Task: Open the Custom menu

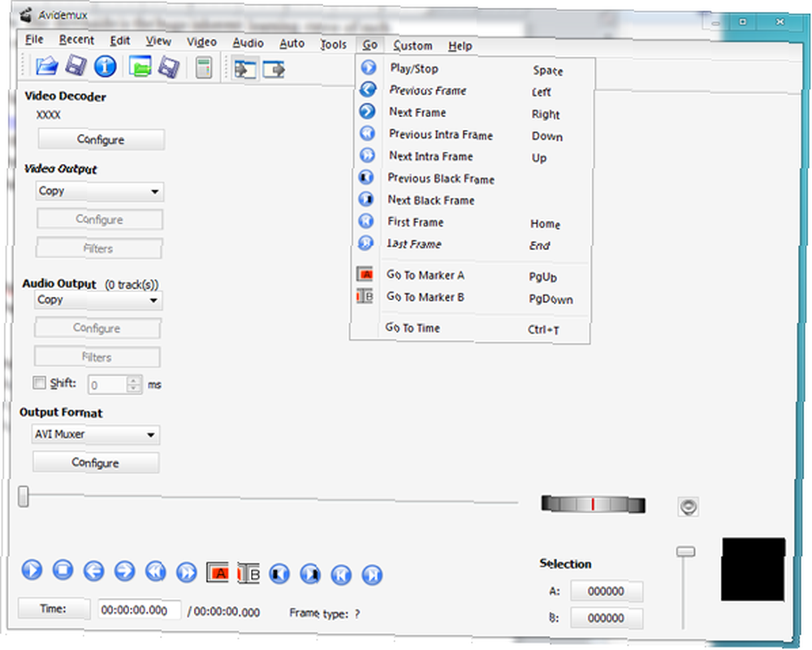Action: point(412,45)
